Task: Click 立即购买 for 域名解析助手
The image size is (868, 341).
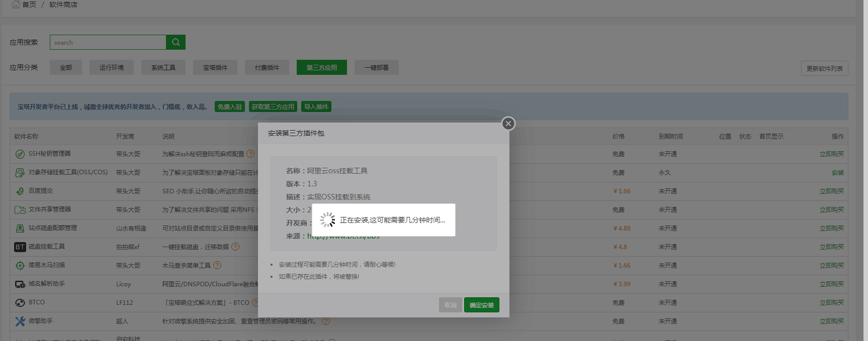Action: [832, 284]
